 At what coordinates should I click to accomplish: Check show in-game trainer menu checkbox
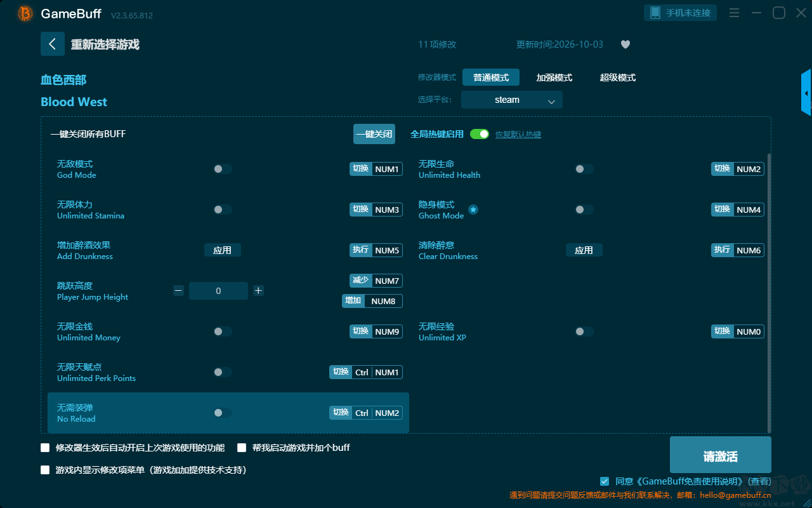pyautogui.click(x=45, y=471)
